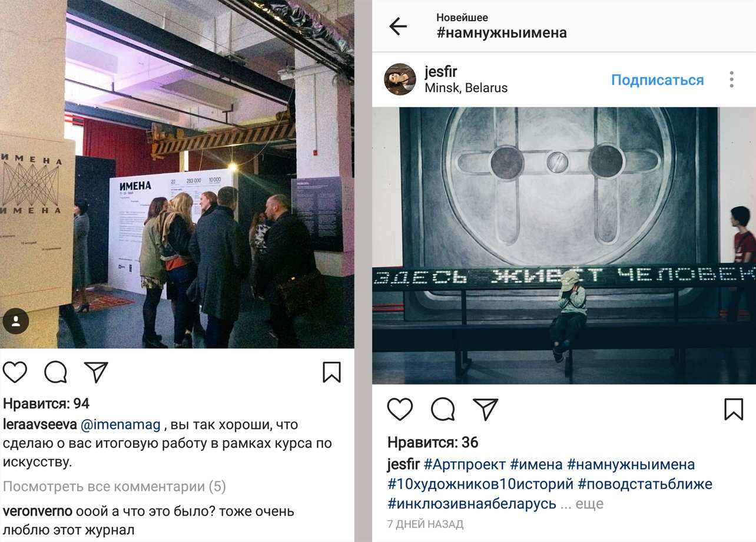The width and height of the screenshot is (756, 542).
Task: Open comment bubble on jesfir post
Action: click(443, 409)
